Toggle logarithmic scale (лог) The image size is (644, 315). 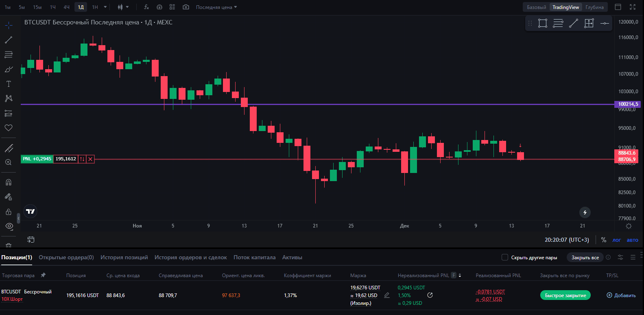click(x=616, y=240)
